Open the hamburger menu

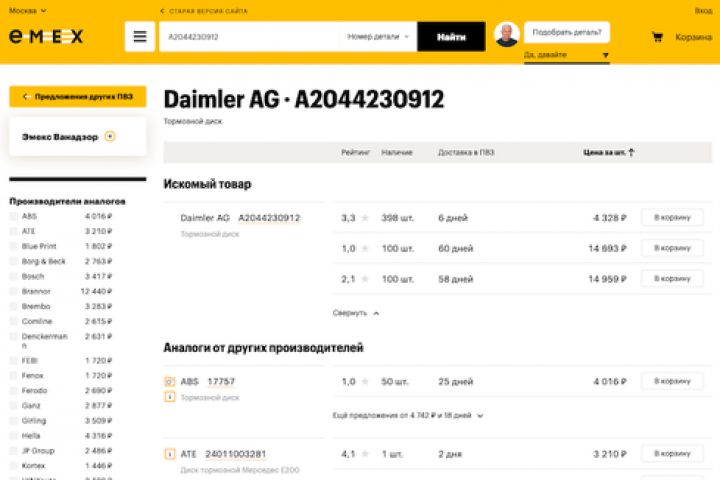140,36
